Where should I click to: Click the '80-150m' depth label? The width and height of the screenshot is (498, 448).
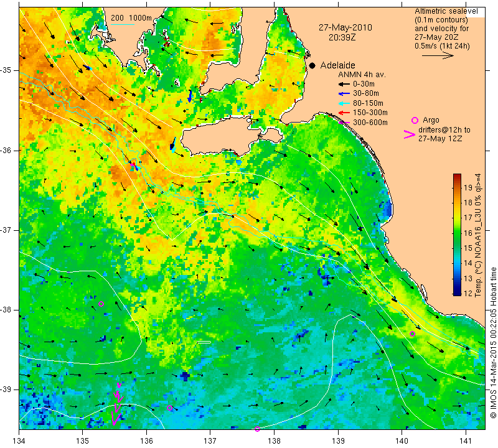(x=368, y=103)
